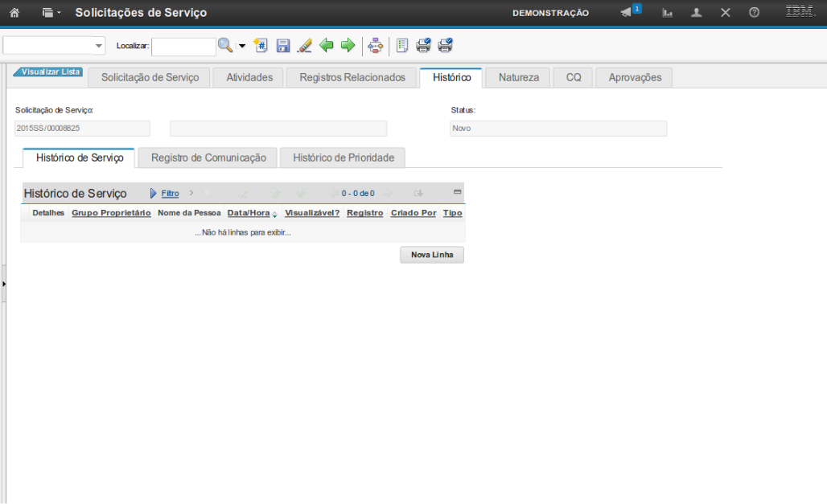Open the Help question mark icon
This screenshot has width=827, height=504.
tap(754, 13)
